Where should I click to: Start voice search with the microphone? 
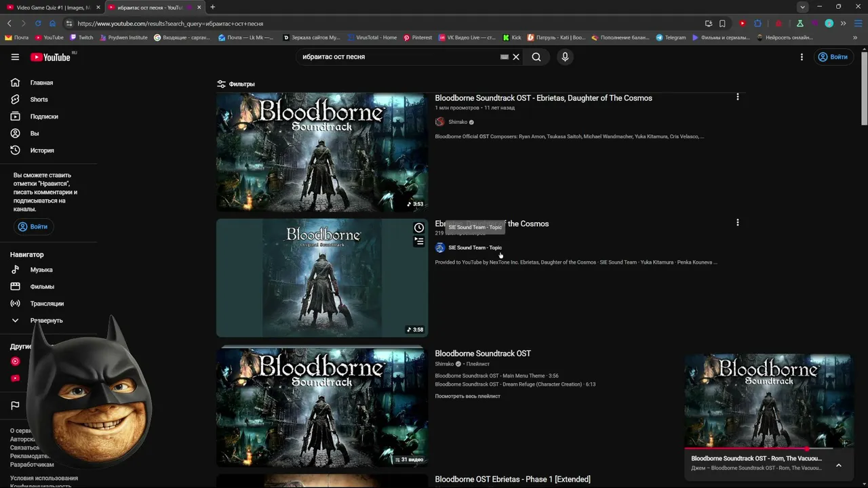point(565,57)
